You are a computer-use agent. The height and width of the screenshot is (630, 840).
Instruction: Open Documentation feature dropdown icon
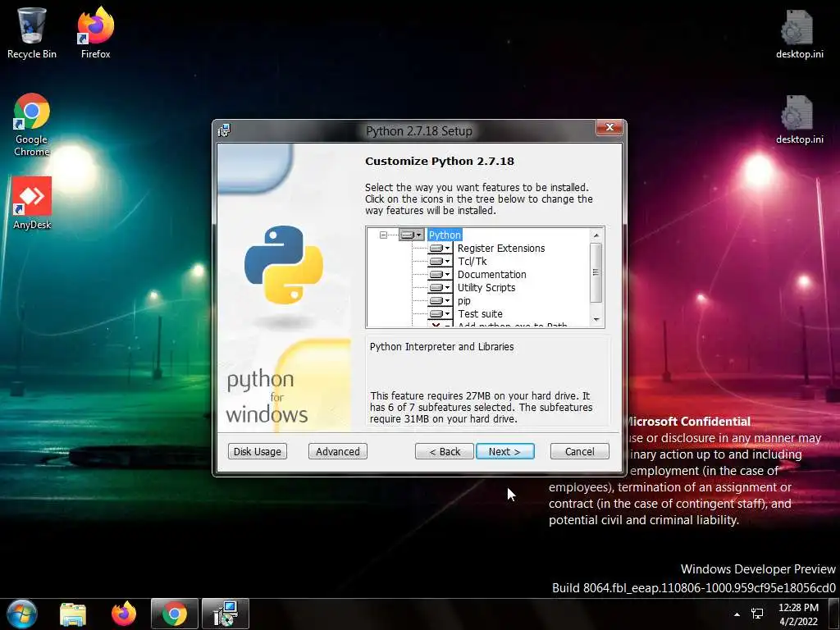pyautogui.click(x=440, y=274)
